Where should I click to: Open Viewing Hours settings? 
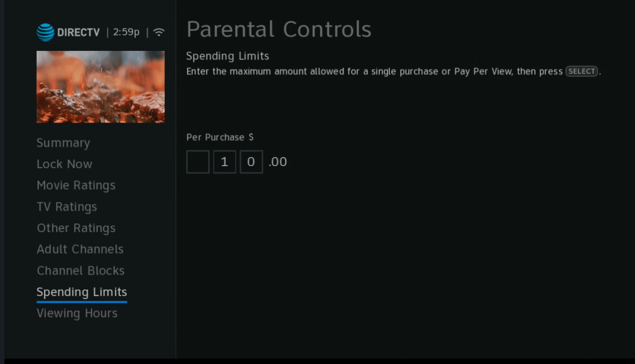point(77,313)
